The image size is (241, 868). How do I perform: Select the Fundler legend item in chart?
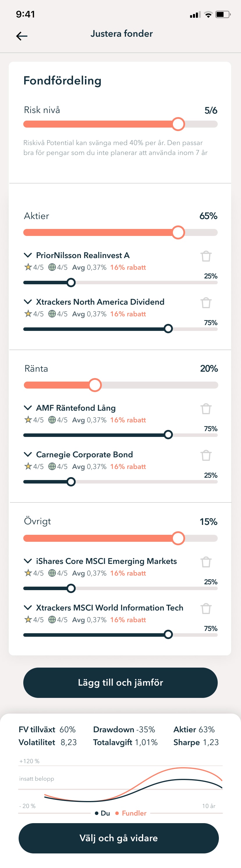(x=131, y=813)
